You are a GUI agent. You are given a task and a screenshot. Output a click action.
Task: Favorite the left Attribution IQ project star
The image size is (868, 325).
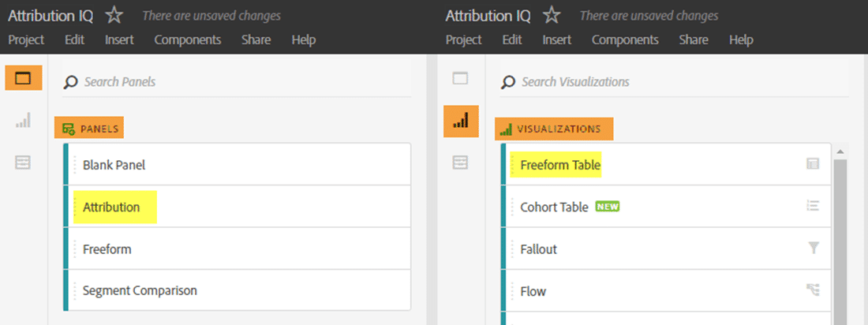[114, 15]
